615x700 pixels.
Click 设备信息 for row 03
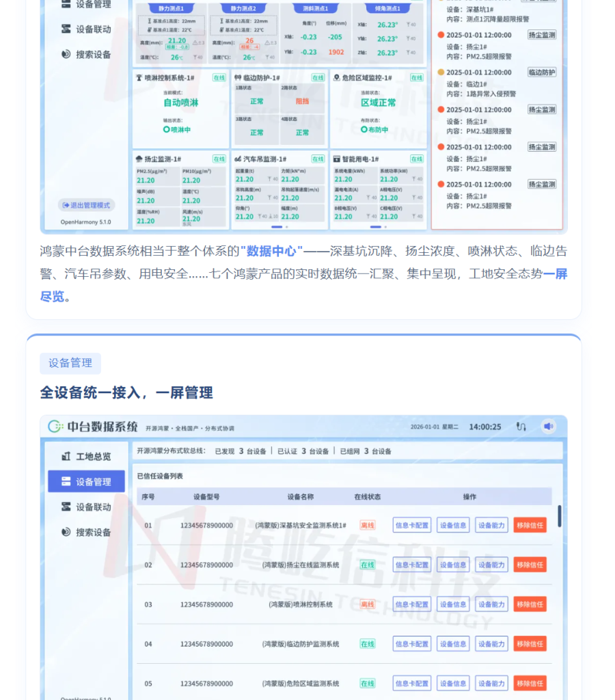(453, 604)
